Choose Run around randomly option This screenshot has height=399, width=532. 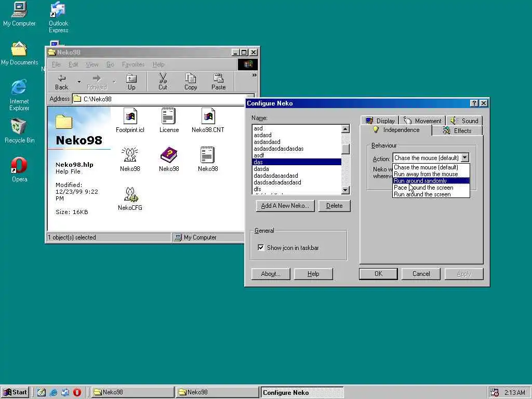tap(431, 181)
